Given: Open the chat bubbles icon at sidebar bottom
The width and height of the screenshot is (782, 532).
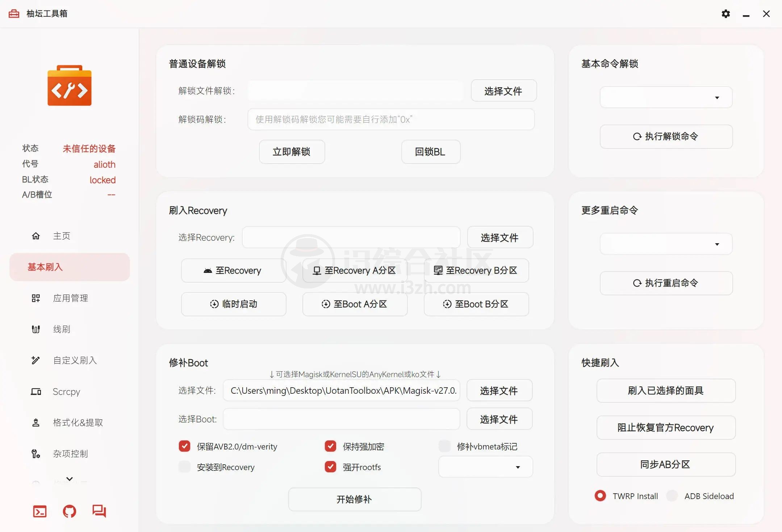Looking at the screenshot, I should [99, 511].
